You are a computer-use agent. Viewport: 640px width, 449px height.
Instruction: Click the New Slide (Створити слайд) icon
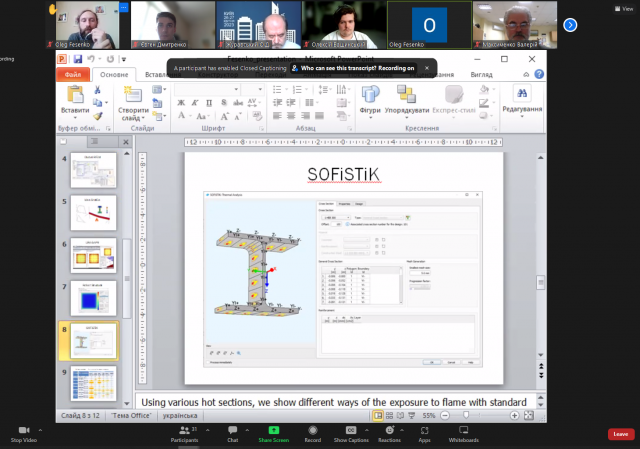tap(133, 94)
